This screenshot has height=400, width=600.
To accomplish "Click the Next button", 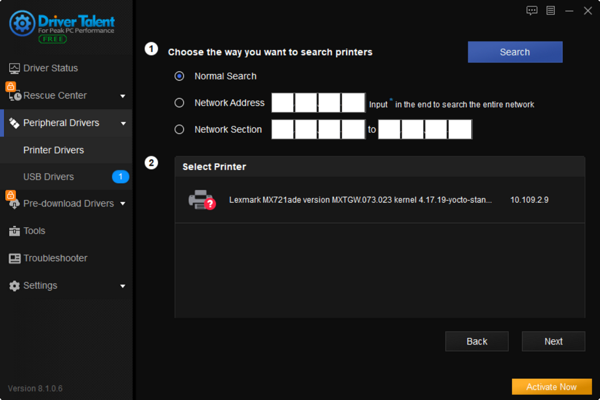I will click(553, 341).
